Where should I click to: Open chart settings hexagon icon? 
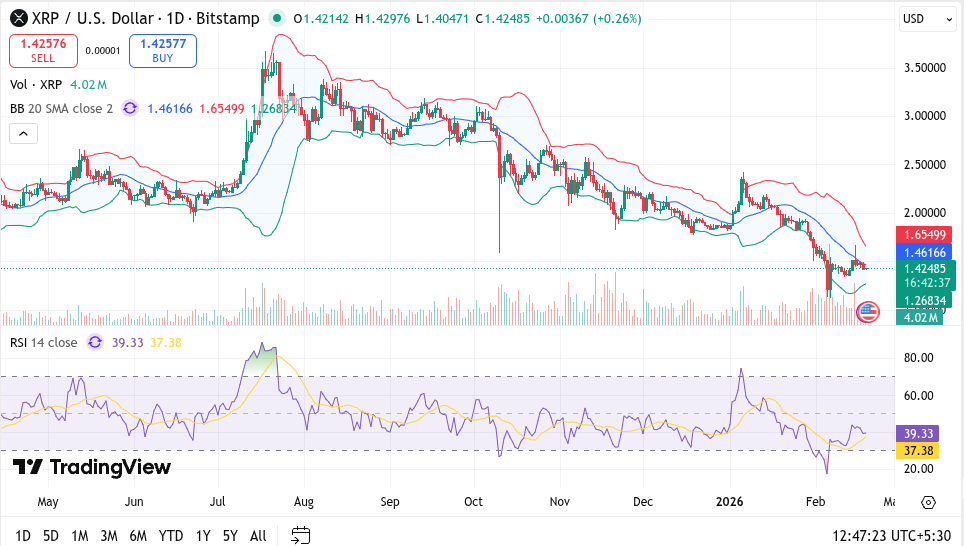(x=928, y=502)
